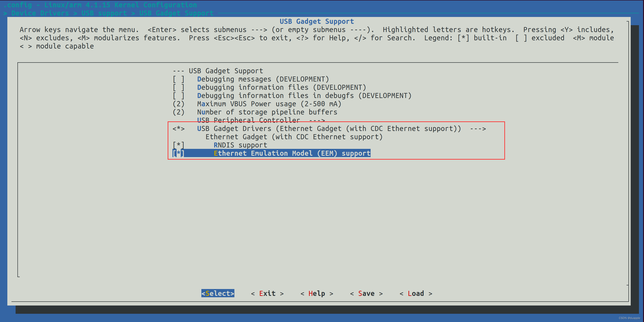Click the < Load > button

coord(416,293)
